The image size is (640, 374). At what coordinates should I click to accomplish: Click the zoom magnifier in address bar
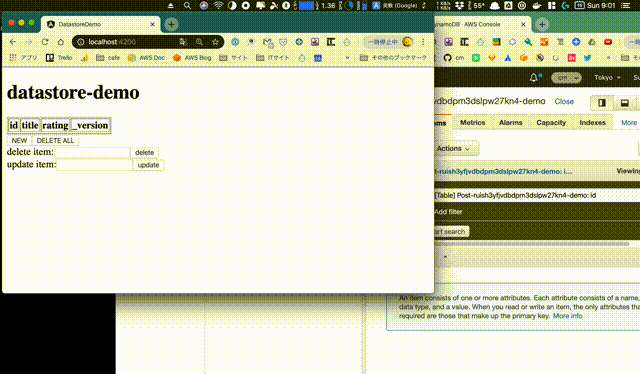tap(199, 42)
